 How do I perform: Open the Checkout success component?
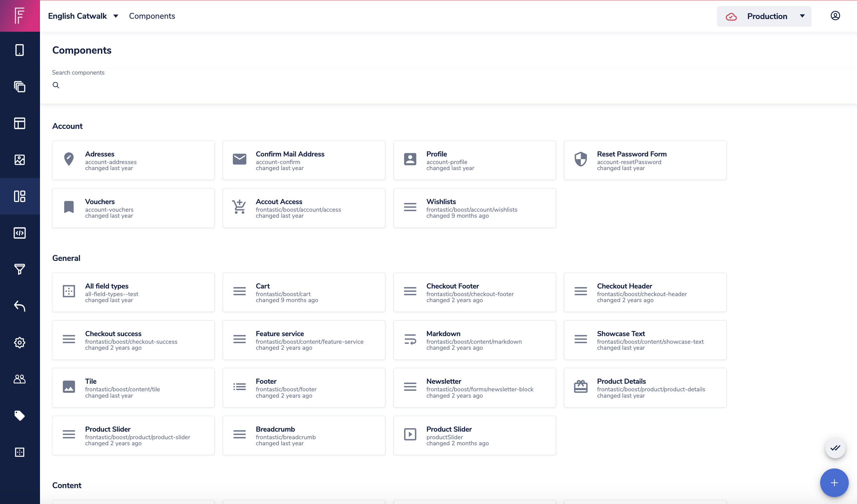tap(133, 340)
